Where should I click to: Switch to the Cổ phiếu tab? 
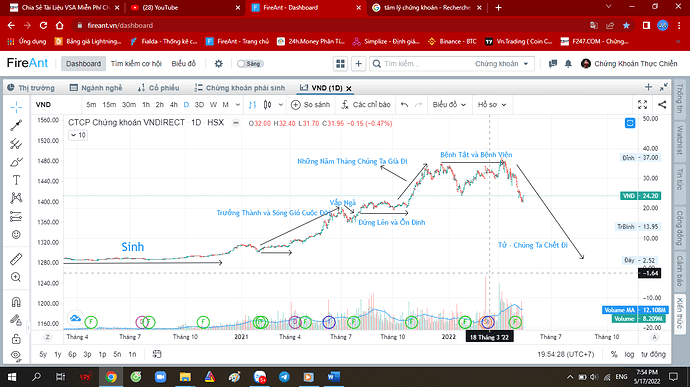[x=158, y=88]
